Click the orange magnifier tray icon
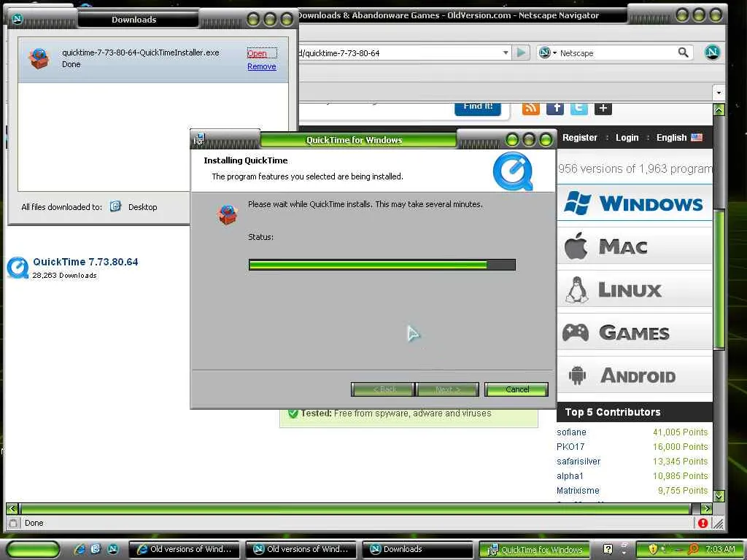Screen dimensions: 747x560 (x=694, y=549)
